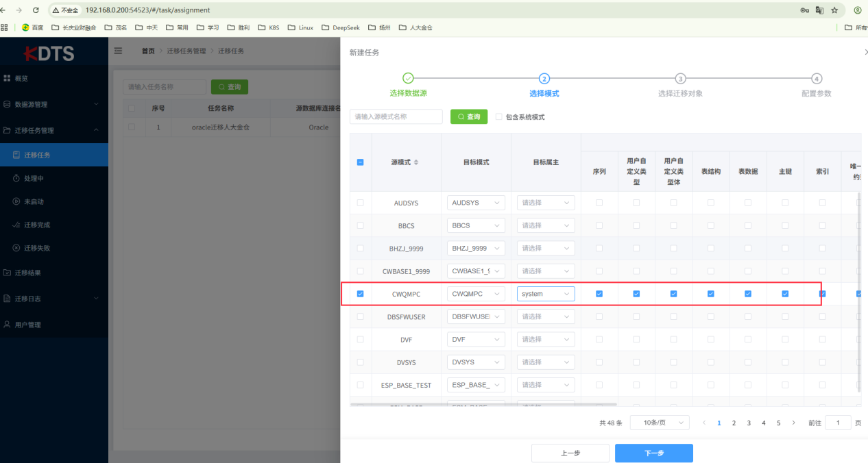868x463 pixels.
Task: Go to pagination page 2
Action: click(x=734, y=423)
